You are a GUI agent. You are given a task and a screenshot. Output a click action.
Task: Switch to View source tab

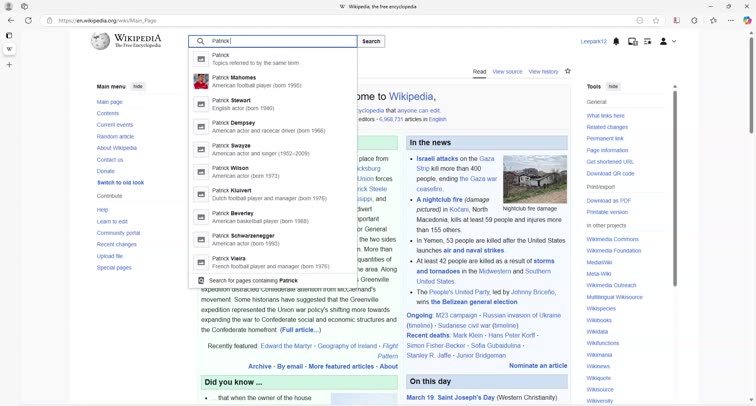click(x=507, y=72)
